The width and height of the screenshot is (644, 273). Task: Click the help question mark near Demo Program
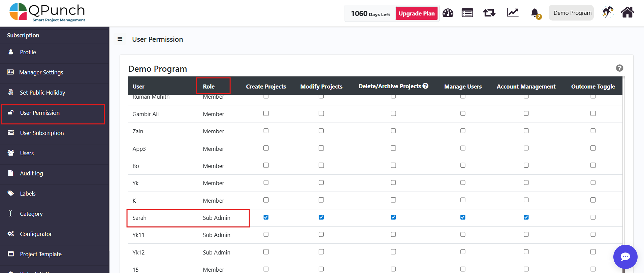619,68
